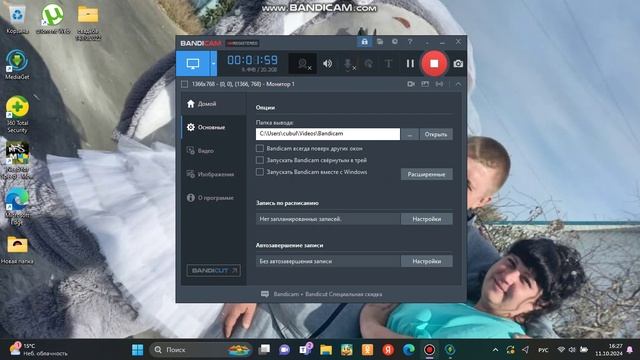
Task: Open the Видео tab
Action: pyautogui.click(x=213, y=151)
